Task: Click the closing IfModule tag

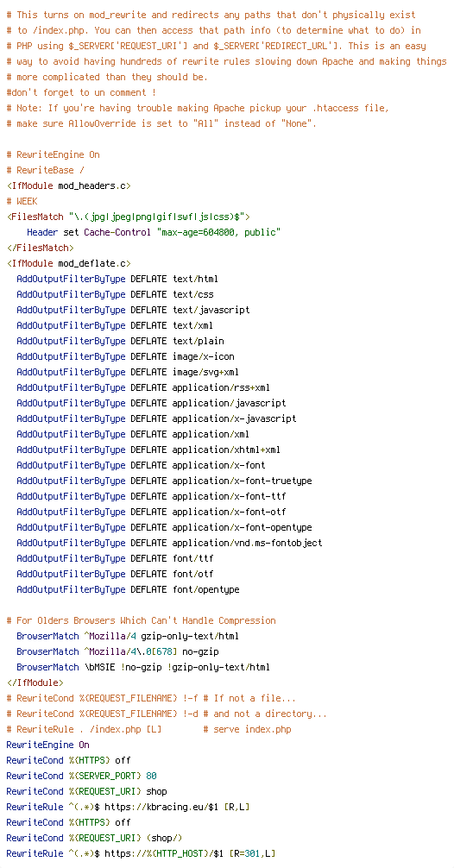Action: coord(35,682)
